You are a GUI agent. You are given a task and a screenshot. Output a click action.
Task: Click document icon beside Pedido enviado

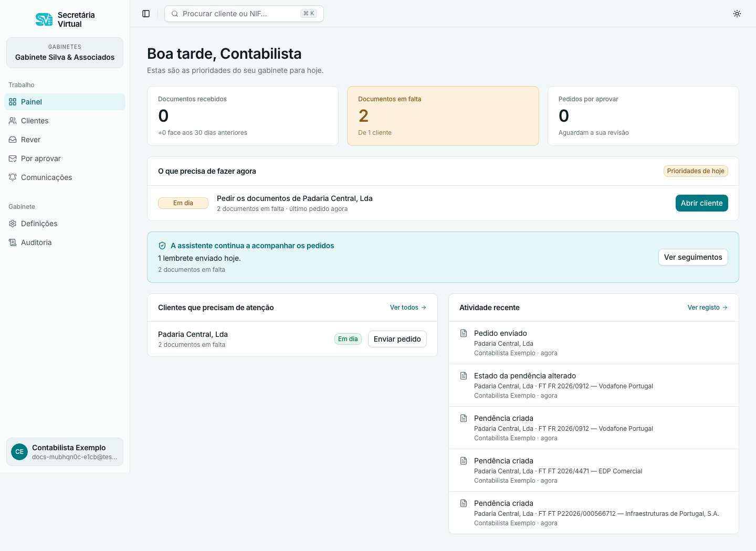click(464, 333)
